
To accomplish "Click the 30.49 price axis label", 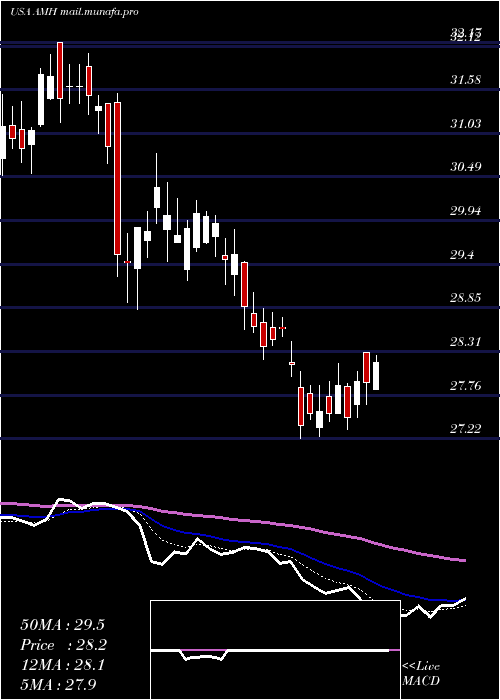I will [x=466, y=167].
